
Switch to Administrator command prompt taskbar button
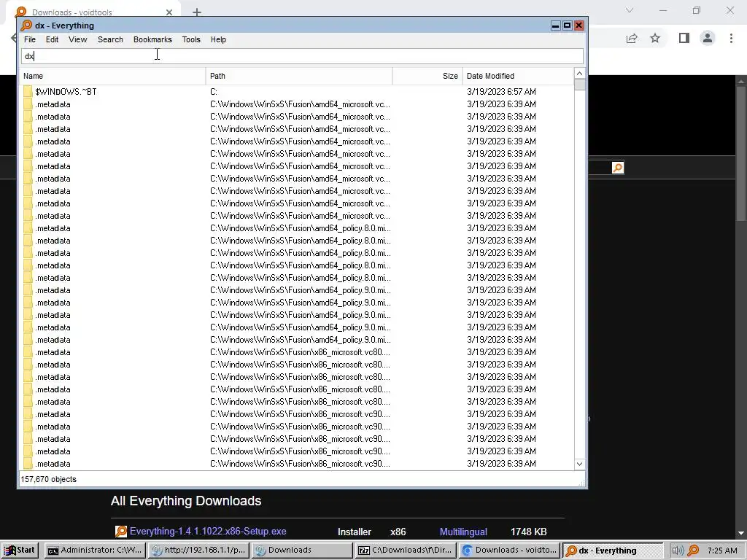[x=95, y=550]
